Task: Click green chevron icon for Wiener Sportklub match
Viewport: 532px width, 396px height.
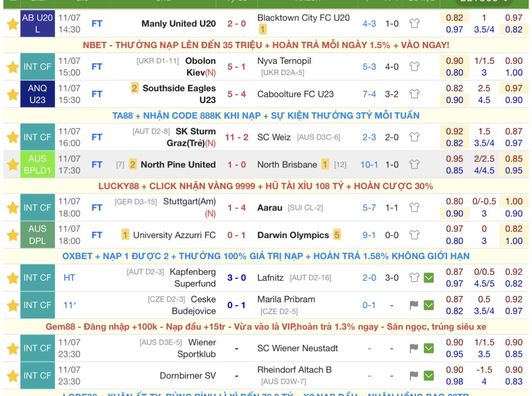Action: click(429, 348)
